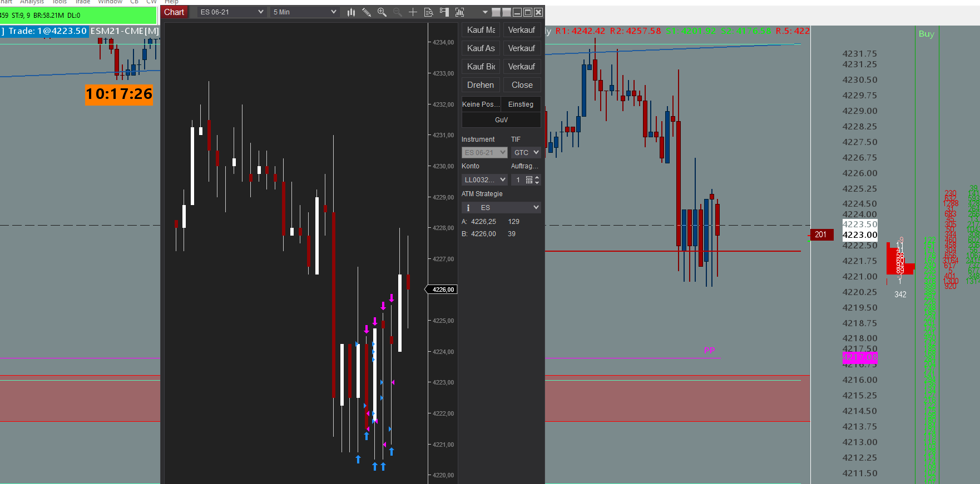Click the Auftrag quantity input field

(518, 180)
